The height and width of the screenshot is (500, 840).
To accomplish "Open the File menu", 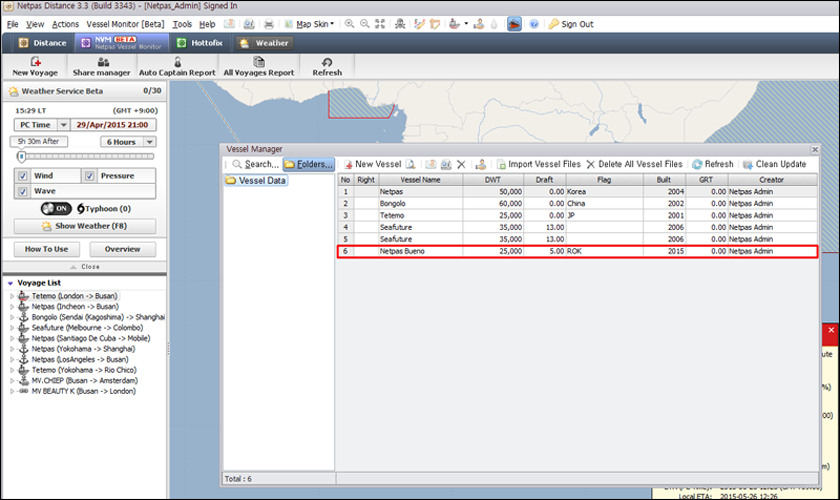I will (x=12, y=24).
